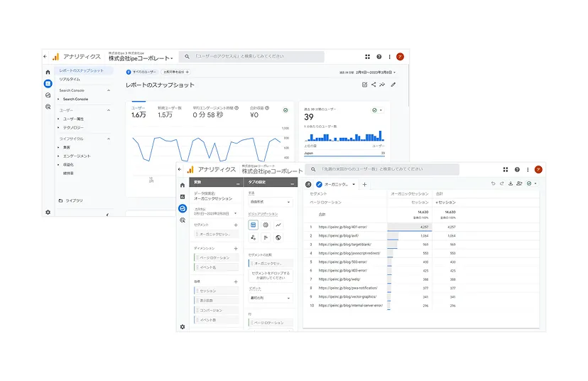Screen dimensions: 588x381
Task: Select the donut chart visualization icon
Action: tap(266, 225)
